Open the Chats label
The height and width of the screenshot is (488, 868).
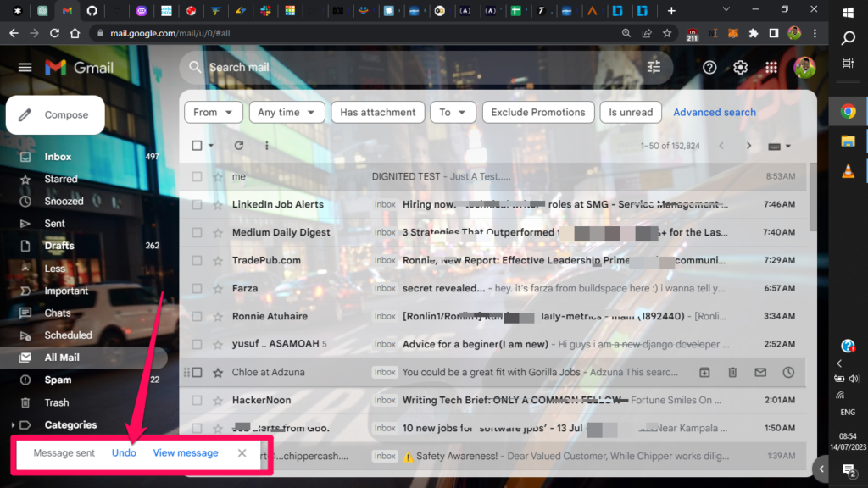pyautogui.click(x=58, y=313)
